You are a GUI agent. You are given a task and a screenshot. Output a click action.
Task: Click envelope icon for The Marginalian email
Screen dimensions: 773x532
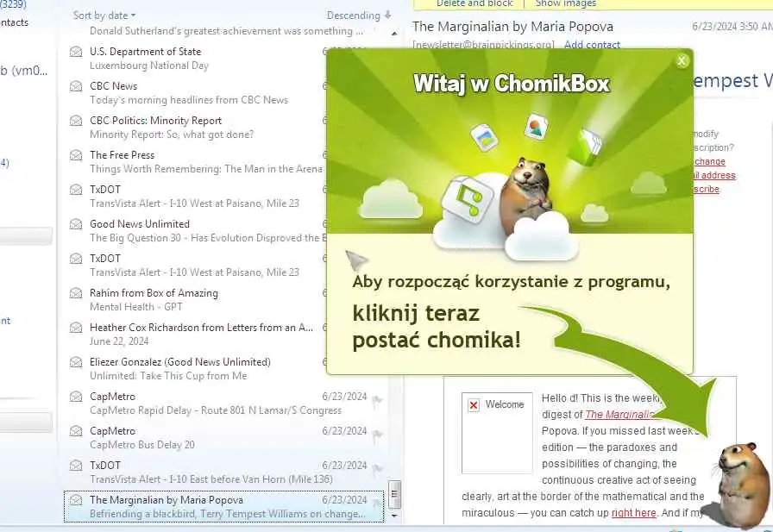[76, 500]
